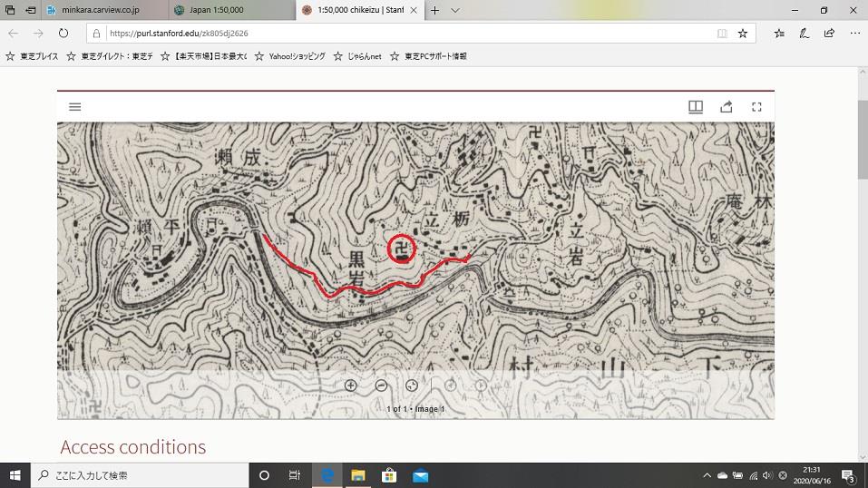Open the 楽天市場 bookmark
Image resolution: width=868 pixels, height=488 pixels.
click(204, 56)
